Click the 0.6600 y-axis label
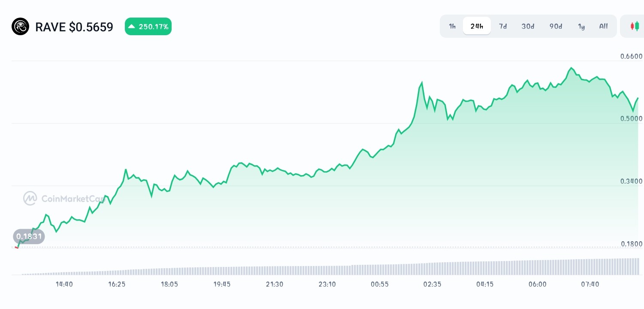Screen dimensions: 644x309 point(632,56)
